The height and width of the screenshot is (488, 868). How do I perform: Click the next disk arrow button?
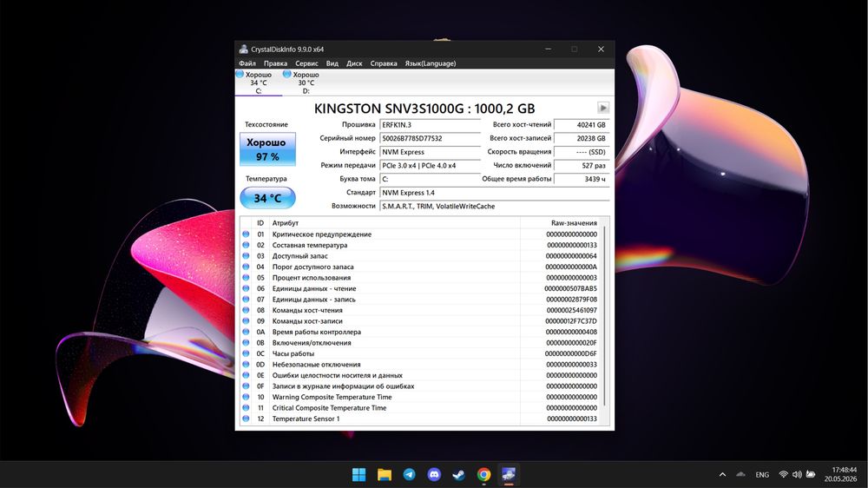tap(603, 108)
